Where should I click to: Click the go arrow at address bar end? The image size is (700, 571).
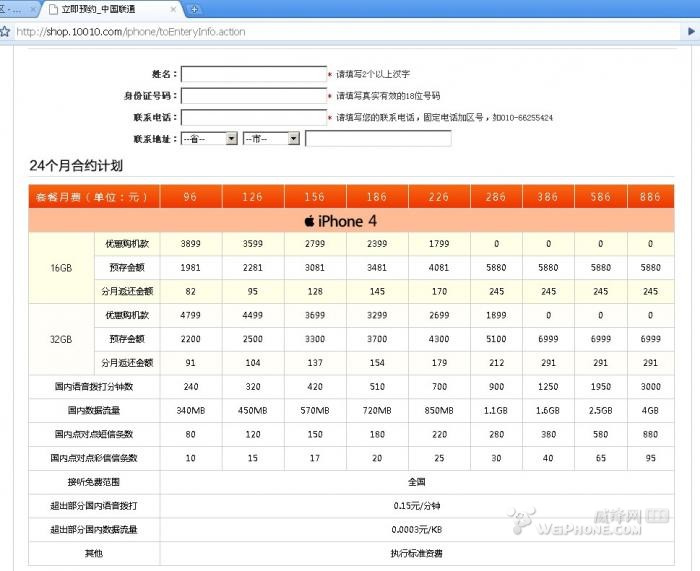pos(691,31)
